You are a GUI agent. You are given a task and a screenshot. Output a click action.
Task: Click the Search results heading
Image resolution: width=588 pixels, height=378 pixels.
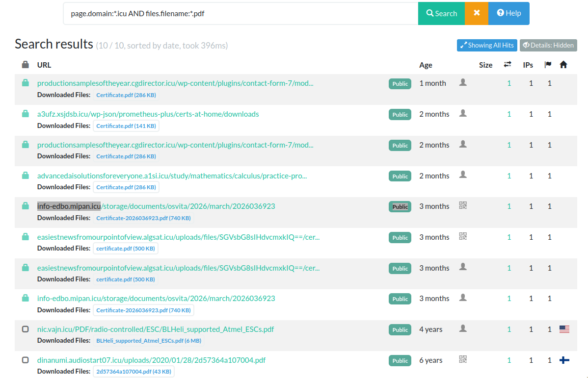pyautogui.click(x=54, y=44)
